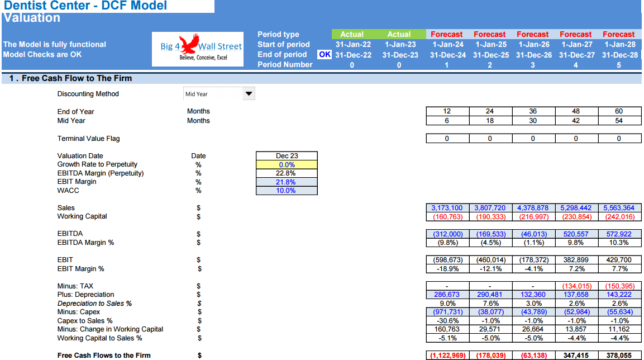
Task: Click EBITDA value 520,557
Action: tap(576, 234)
